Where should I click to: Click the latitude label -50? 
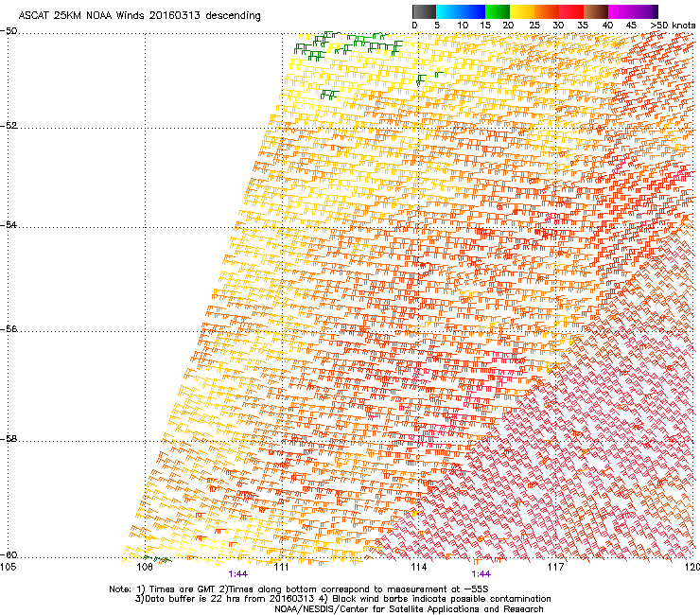(9, 31)
